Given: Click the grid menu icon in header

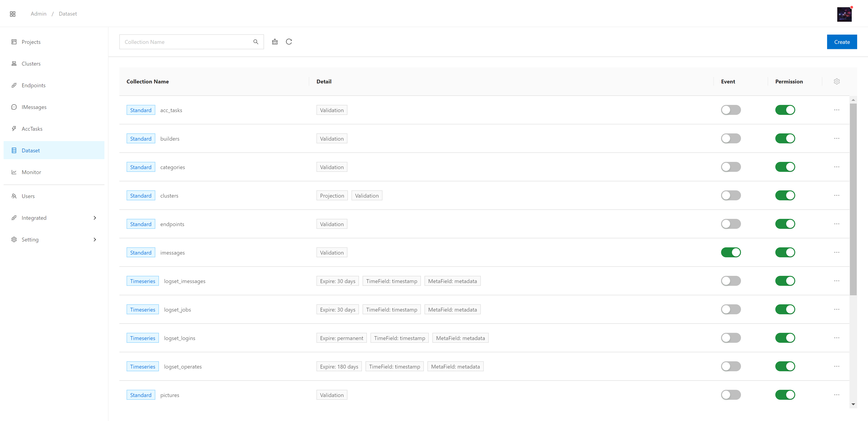Looking at the screenshot, I should [x=13, y=14].
